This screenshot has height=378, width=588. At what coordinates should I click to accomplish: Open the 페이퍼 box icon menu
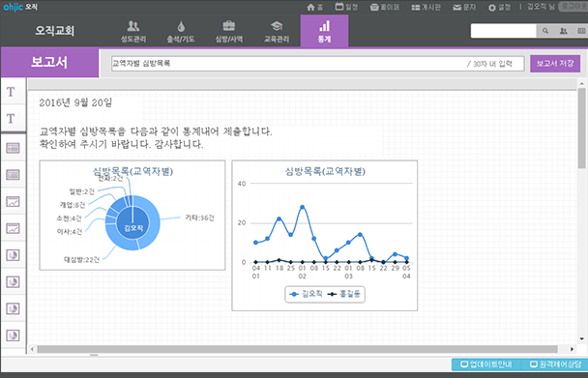384,7
